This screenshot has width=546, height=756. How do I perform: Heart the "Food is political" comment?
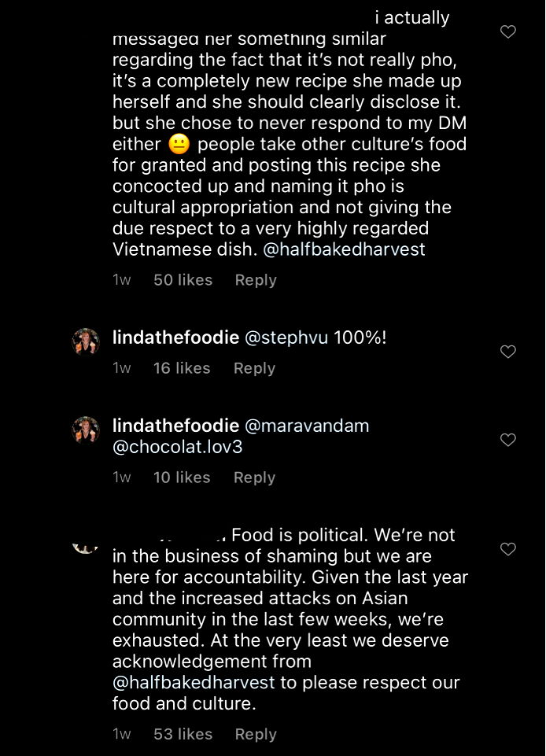coord(508,548)
